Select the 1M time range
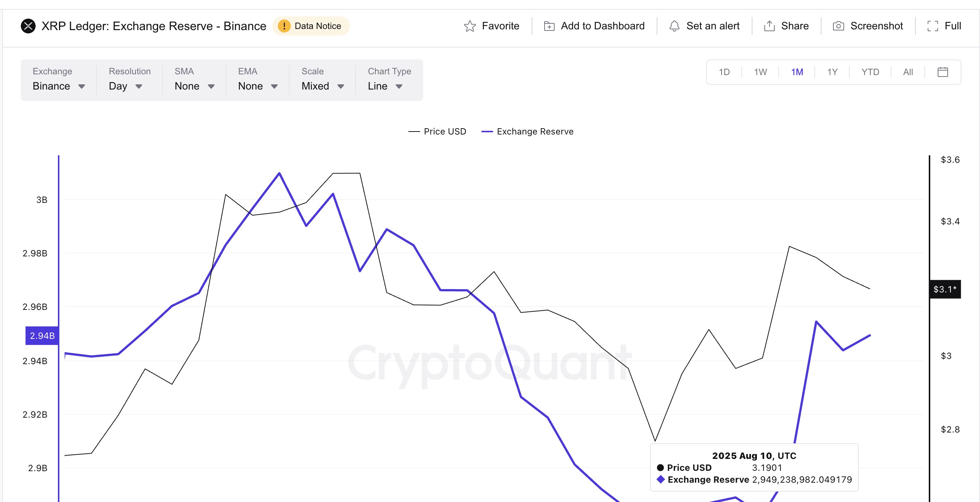980x502 pixels. point(797,72)
